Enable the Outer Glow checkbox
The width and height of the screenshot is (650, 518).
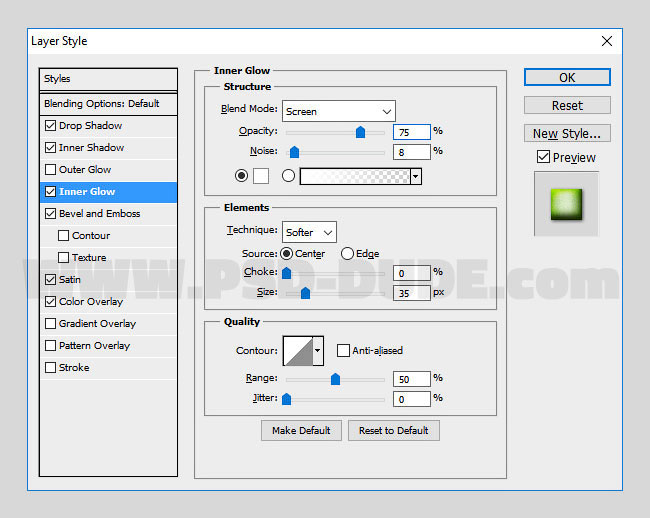tap(50, 169)
